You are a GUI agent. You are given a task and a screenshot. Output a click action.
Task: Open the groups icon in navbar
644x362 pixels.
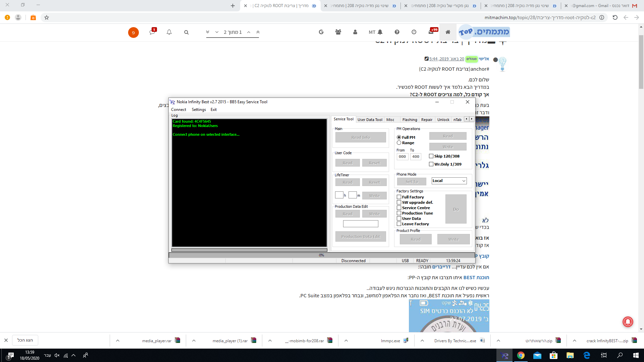click(338, 32)
